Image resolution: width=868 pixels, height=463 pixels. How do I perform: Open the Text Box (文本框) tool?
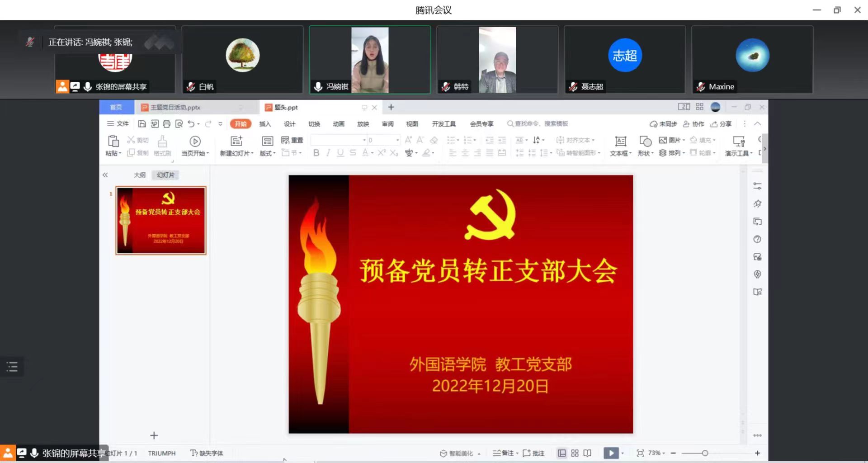[620, 142]
